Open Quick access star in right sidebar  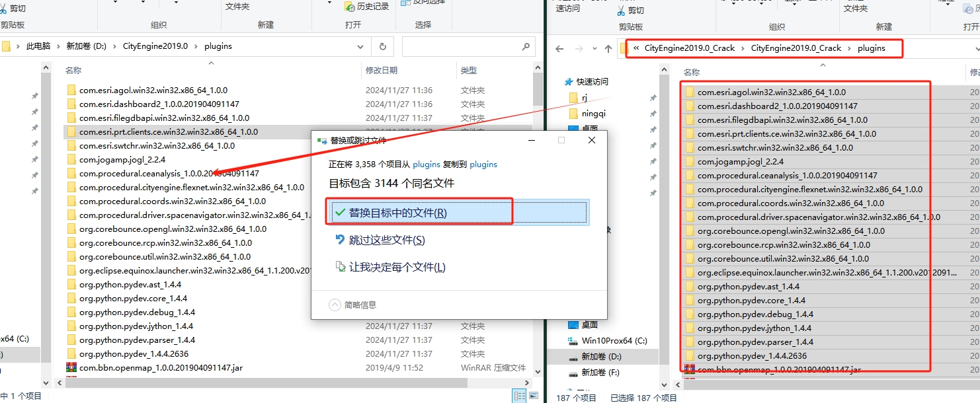(568, 82)
